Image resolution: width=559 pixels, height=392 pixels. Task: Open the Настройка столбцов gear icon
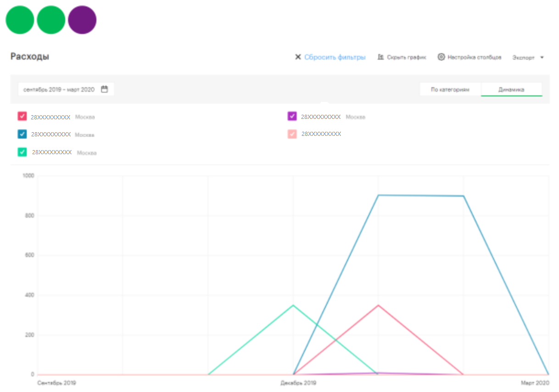click(441, 57)
